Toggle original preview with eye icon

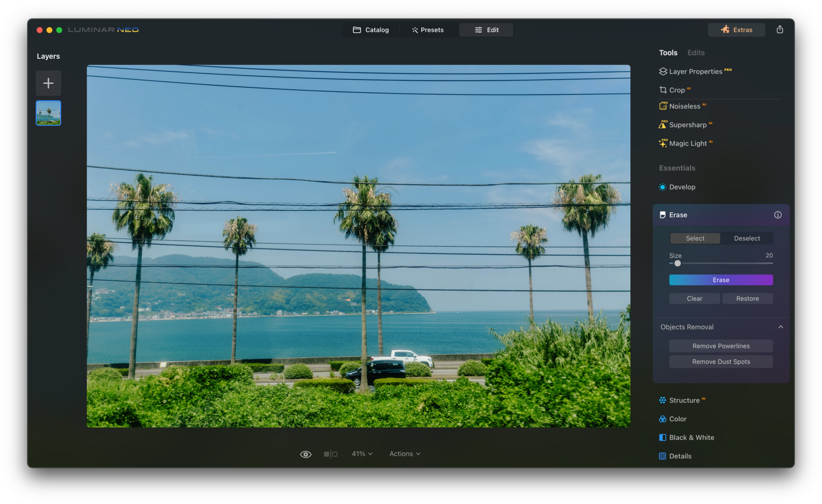tap(306, 454)
